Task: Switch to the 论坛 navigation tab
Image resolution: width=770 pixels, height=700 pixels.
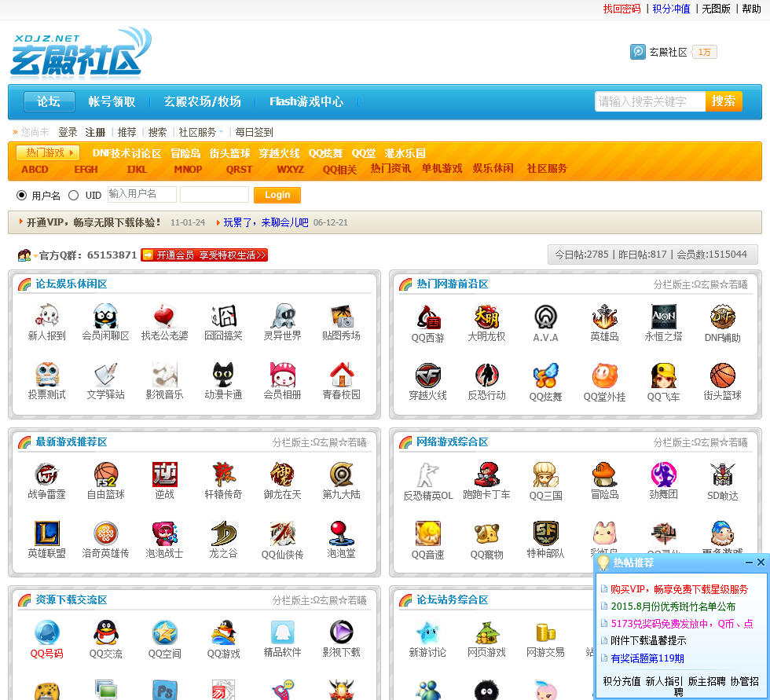Action: (x=49, y=101)
